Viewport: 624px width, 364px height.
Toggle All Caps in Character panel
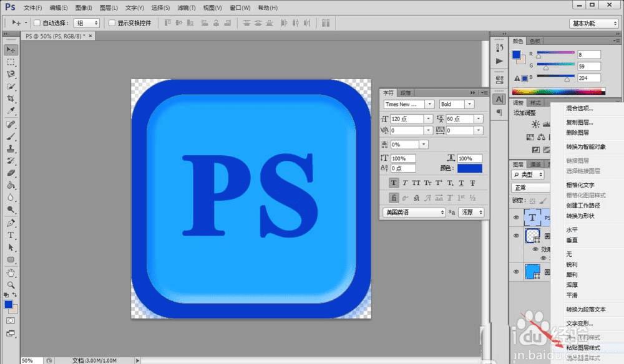(416, 183)
